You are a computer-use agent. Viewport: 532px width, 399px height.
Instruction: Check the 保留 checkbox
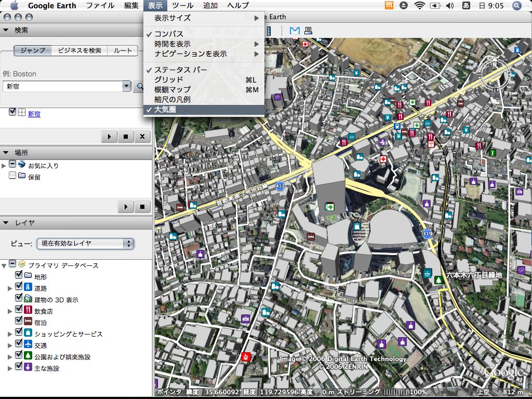(x=12, y=176)
